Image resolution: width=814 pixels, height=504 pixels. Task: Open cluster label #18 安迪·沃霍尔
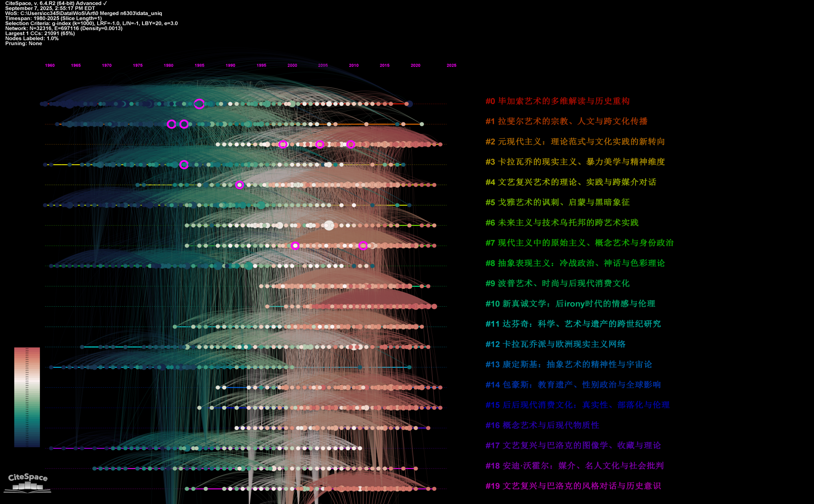pos(574,466)
